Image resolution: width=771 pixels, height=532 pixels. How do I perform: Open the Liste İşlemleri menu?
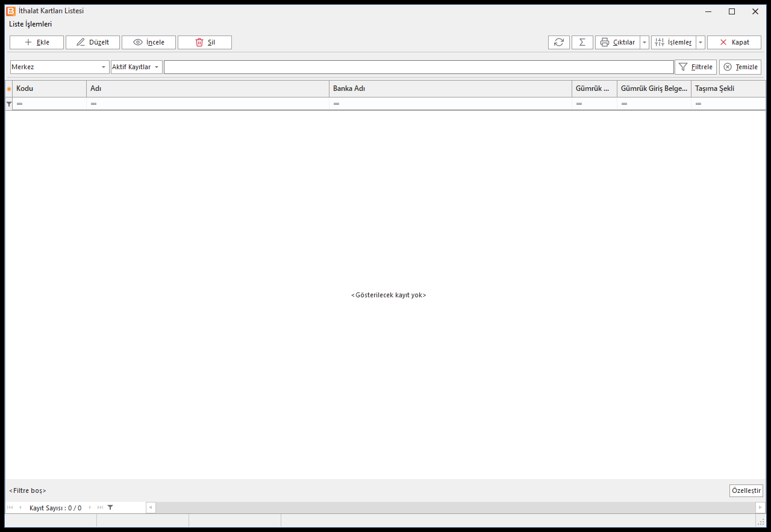click(30, 24)
